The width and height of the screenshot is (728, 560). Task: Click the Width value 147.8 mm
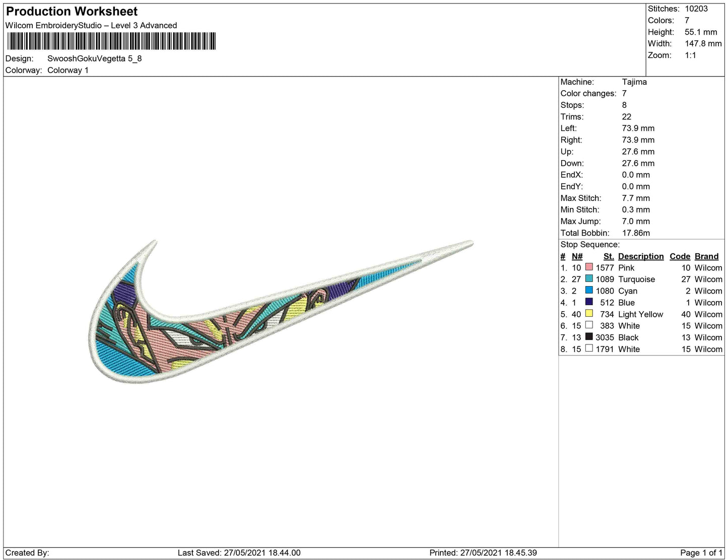(703, 43)
